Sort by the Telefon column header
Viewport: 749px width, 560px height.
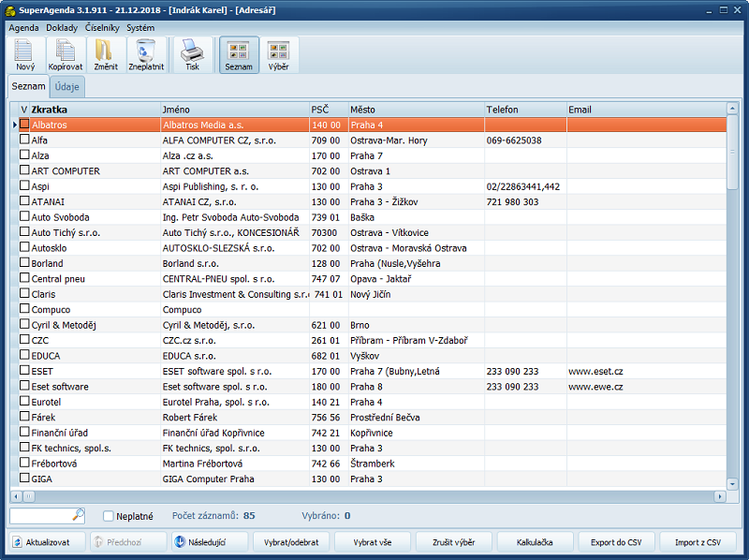click(x=525, y=110)
